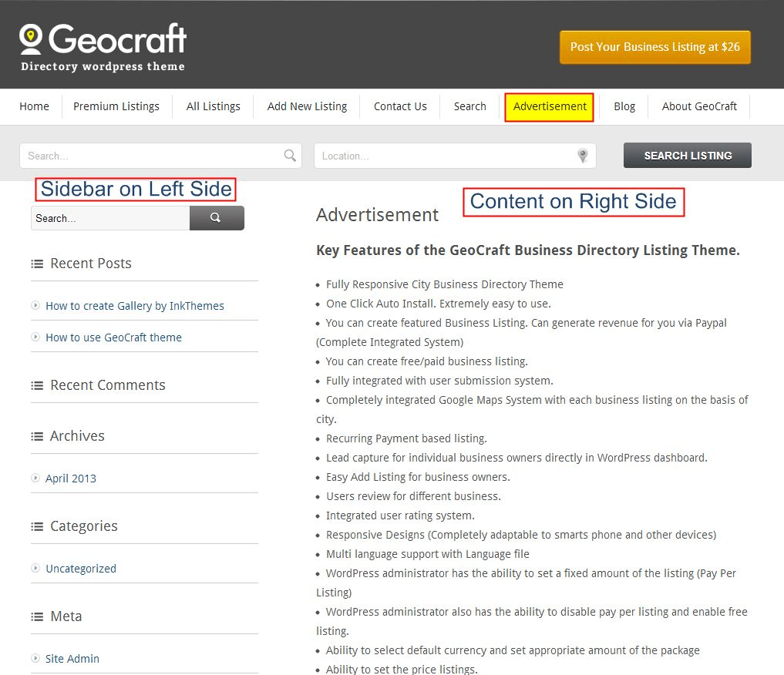Click Ability to set the price listings text
784x675 pixels.
coord(402,669)
